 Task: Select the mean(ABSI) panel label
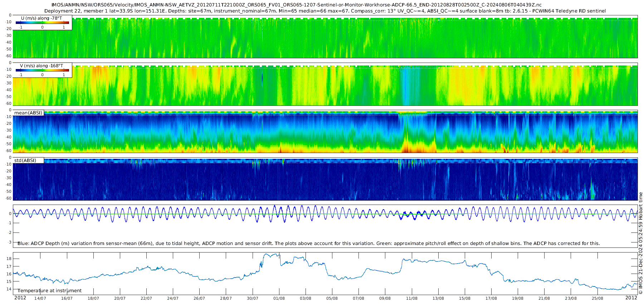click(28, 113)
